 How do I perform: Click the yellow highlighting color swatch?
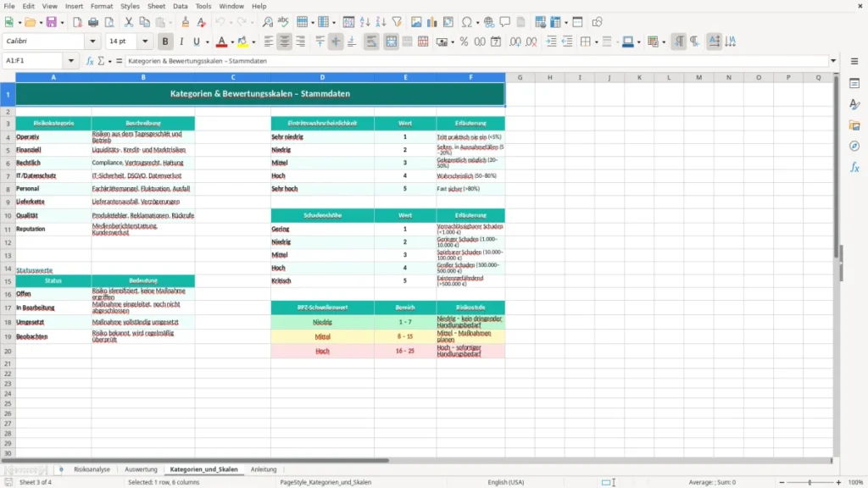coord(242,42)
